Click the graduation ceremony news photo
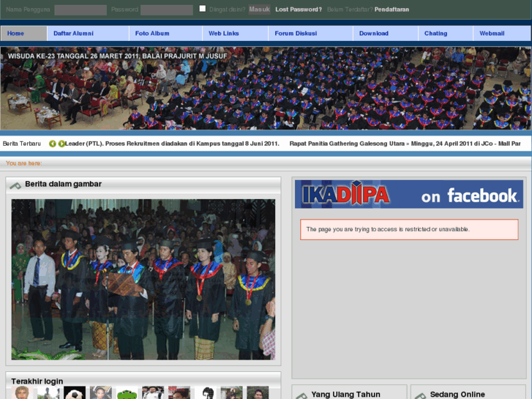The image size is (532, 399). (x=143, y=279)
